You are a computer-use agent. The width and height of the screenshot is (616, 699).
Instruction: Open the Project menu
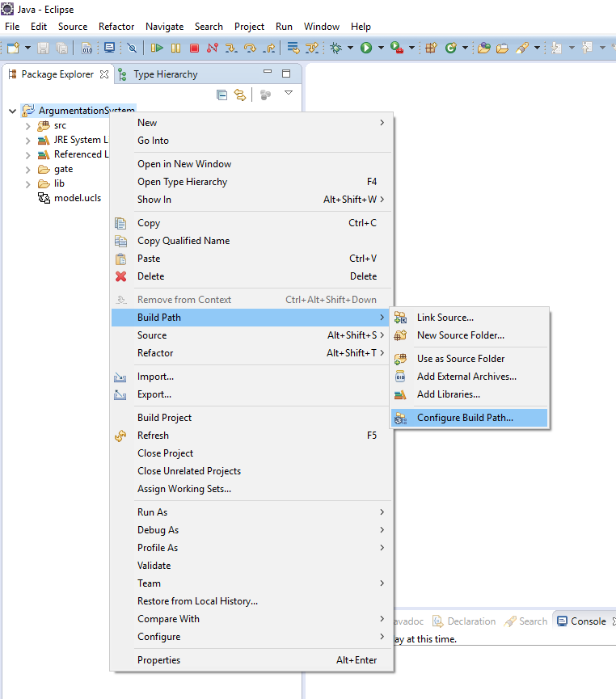(249, 27)
